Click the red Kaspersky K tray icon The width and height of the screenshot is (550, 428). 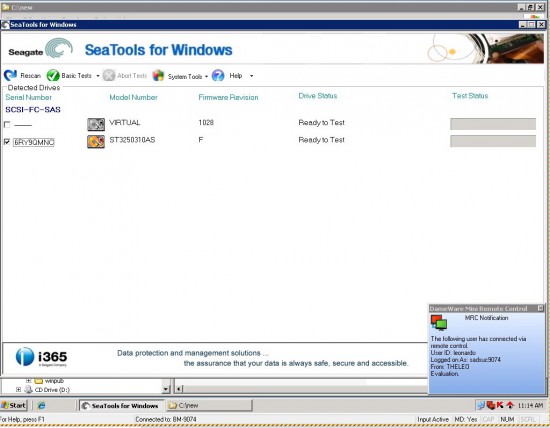(499, 405)
